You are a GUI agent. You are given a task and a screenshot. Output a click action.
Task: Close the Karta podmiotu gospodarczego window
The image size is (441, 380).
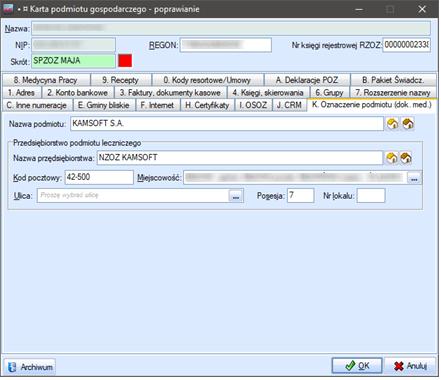[422, 9]
